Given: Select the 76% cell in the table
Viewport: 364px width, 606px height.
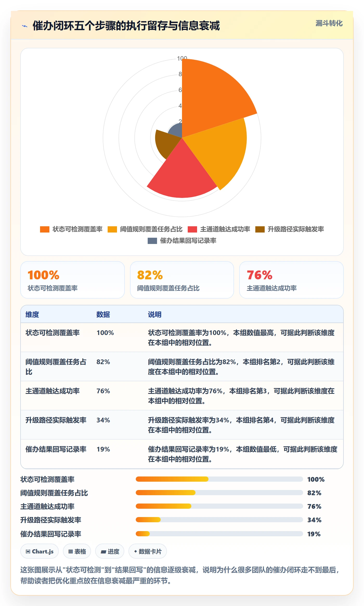Looking at the screenshot, I should [103, 391].
